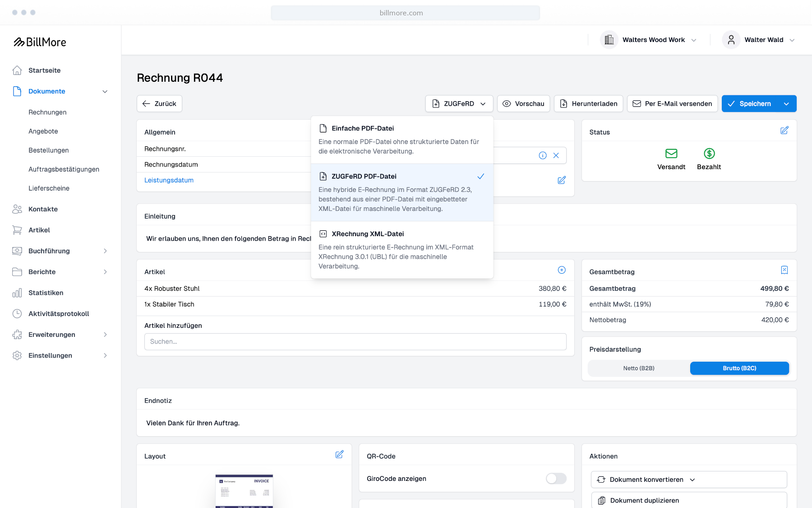The image size is (812, 508).
Task: Expand the Speichern split-button arrow
Action: click(787, 104)
